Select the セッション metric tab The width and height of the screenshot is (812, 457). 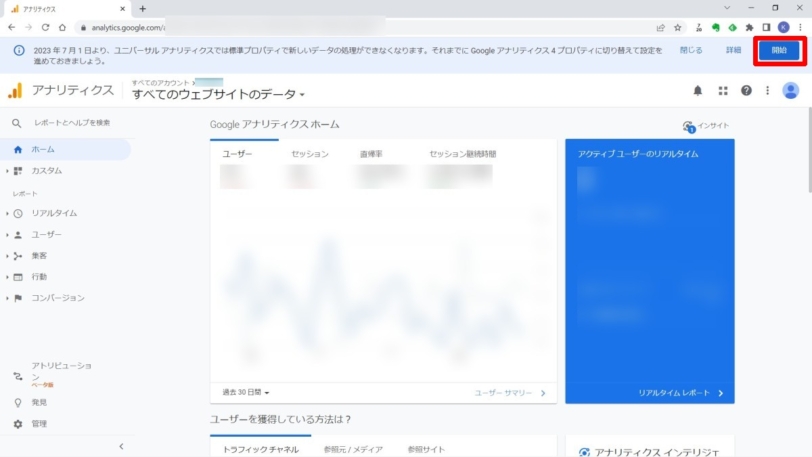pyautogui.click(x=310, y=154)
